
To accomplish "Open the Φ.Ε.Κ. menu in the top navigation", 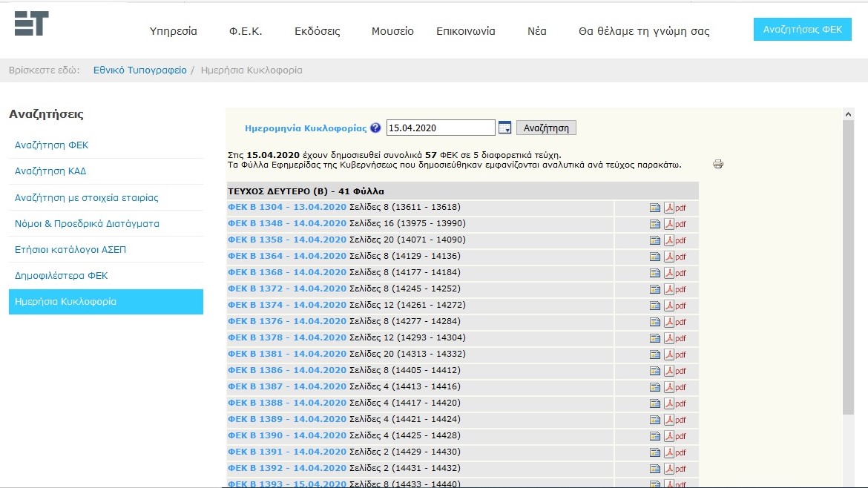I will 246,31.
